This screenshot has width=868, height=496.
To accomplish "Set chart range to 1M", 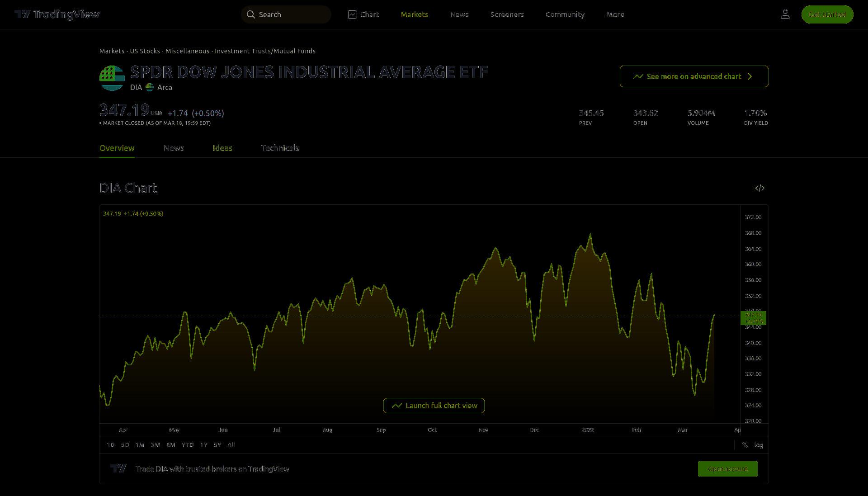I will [140, 445].
